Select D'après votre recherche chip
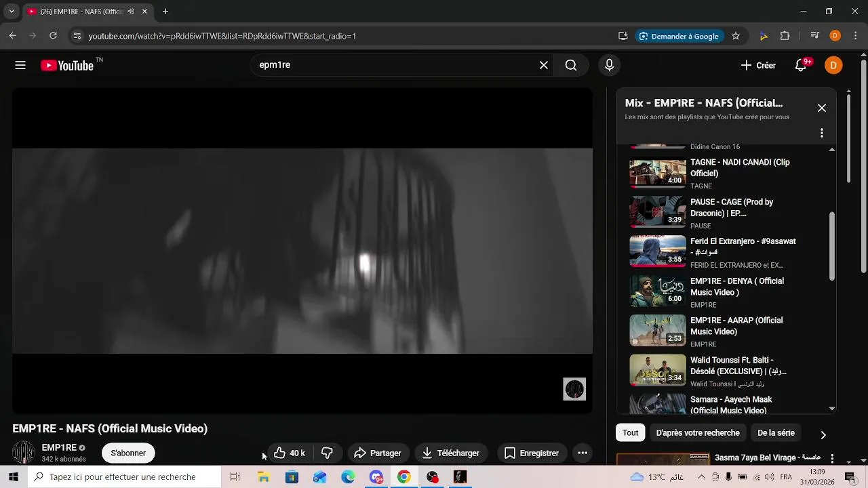868x488 pixels. click(x=698, y=432)
